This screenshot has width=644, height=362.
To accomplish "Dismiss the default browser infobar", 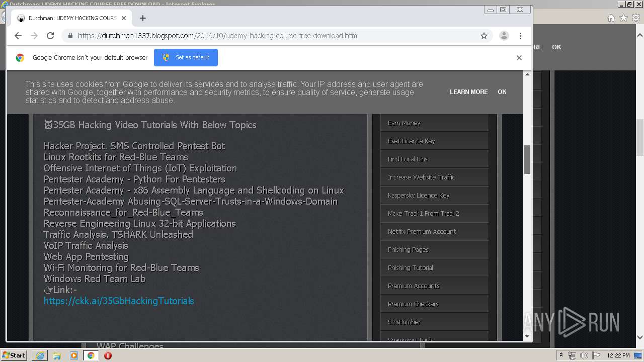I will pos(519,58).
